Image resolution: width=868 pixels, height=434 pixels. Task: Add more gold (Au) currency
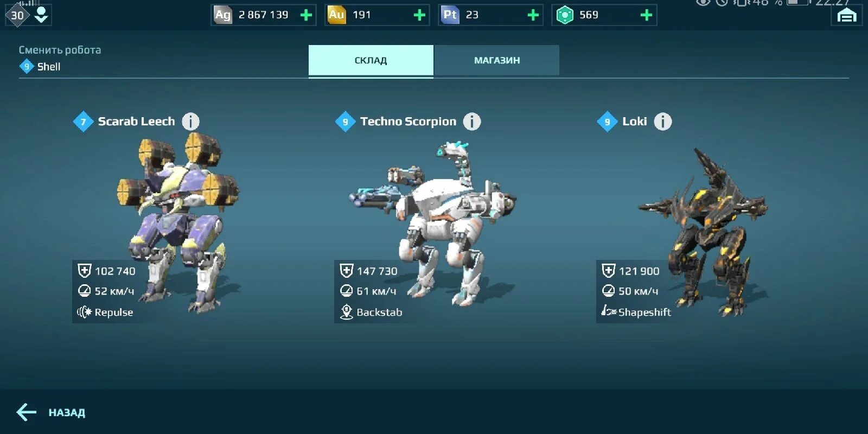419,15
